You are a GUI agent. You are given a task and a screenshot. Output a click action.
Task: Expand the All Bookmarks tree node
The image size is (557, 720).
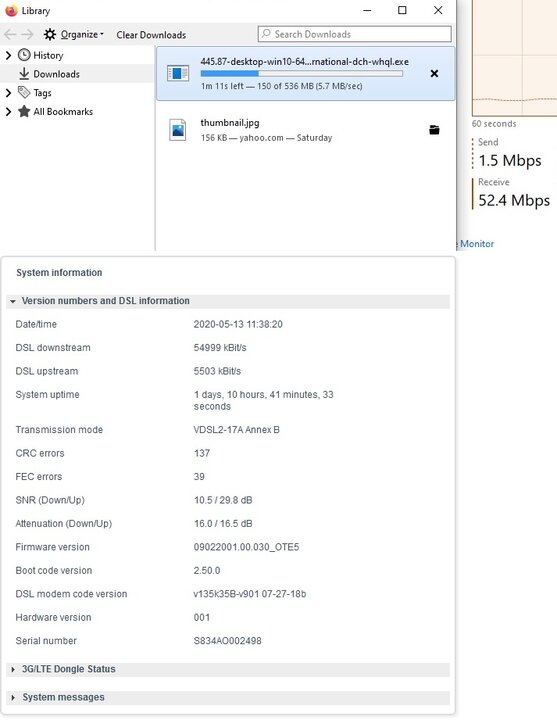click(8, 112)
